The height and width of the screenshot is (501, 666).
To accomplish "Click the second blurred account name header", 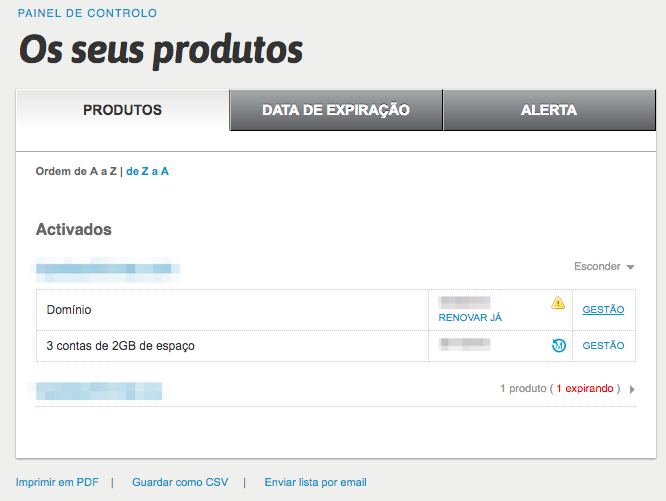I will point(102,389).
